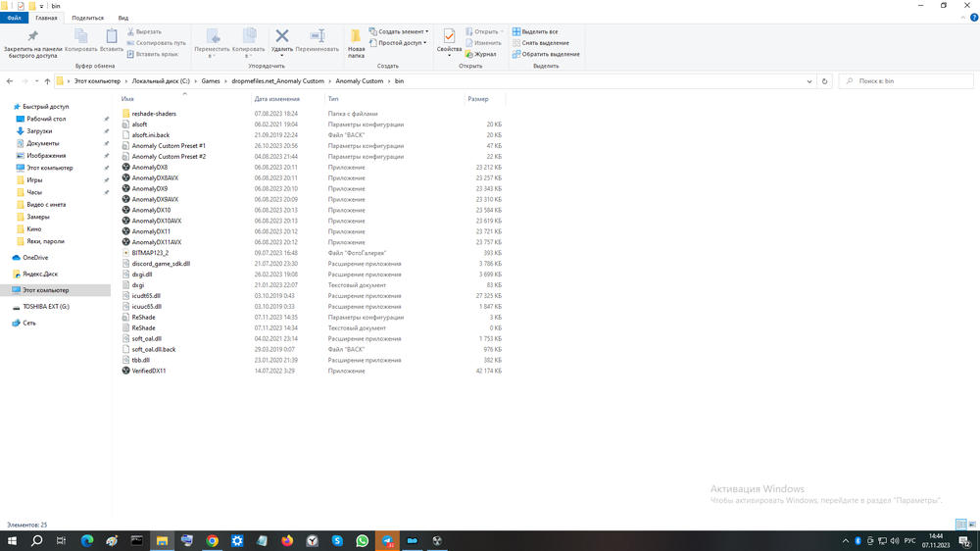This screenshot has height=551, width=980.
Task: Click the Delete (Удалить) icon in ribbon
Action: 282,37
